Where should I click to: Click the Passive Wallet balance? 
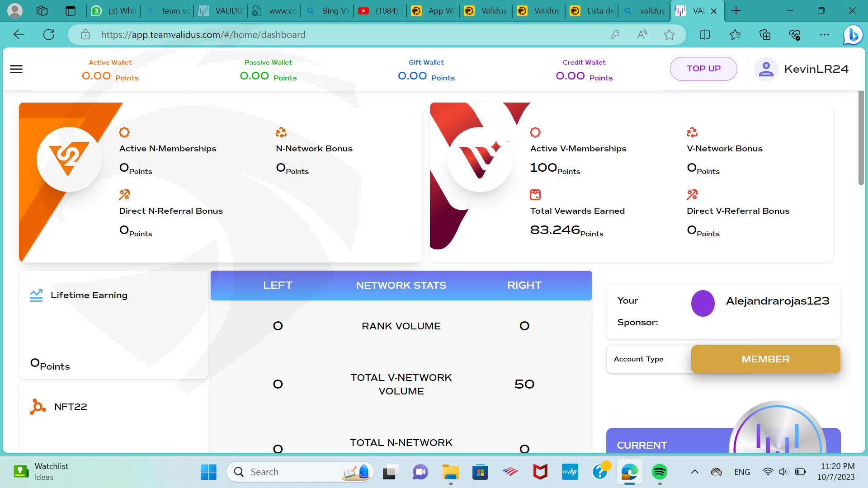(x=269, y=76)
